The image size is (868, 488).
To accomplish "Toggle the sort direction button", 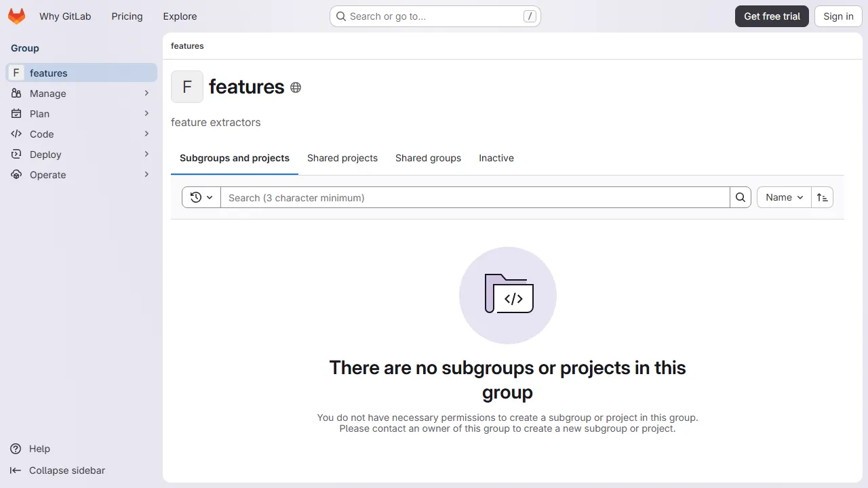I will (822, 197).
